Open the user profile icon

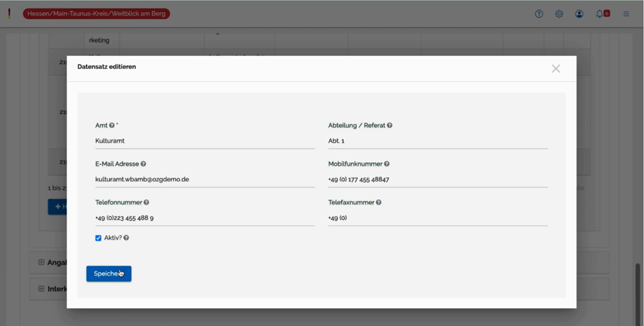[579, 14]
